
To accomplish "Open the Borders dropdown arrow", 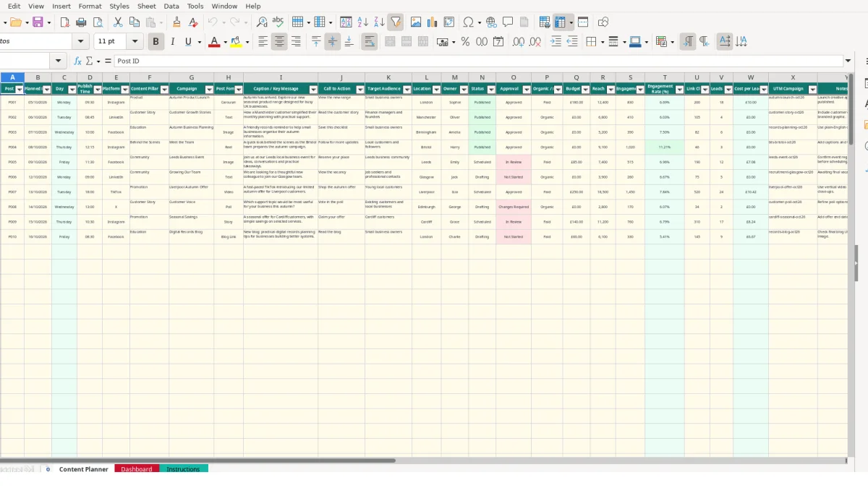I will pos(602,42).
